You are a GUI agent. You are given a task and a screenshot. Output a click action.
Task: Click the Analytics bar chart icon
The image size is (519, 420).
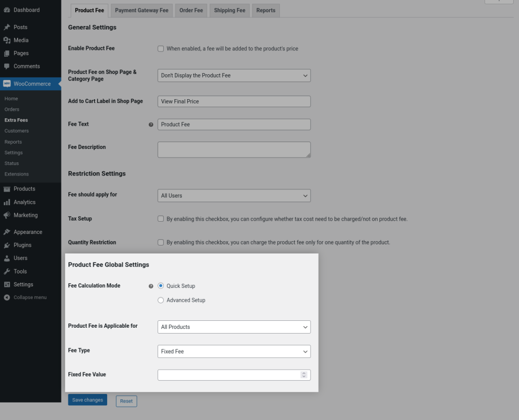7,202
